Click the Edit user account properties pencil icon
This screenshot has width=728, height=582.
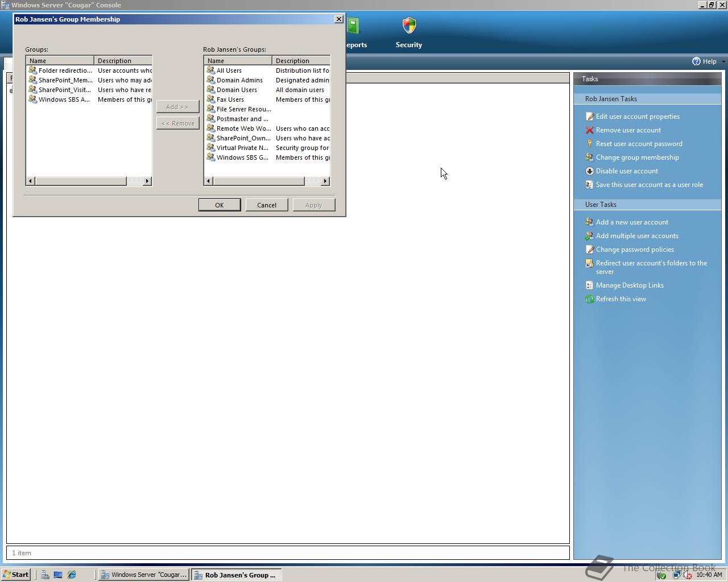point(589,116)
